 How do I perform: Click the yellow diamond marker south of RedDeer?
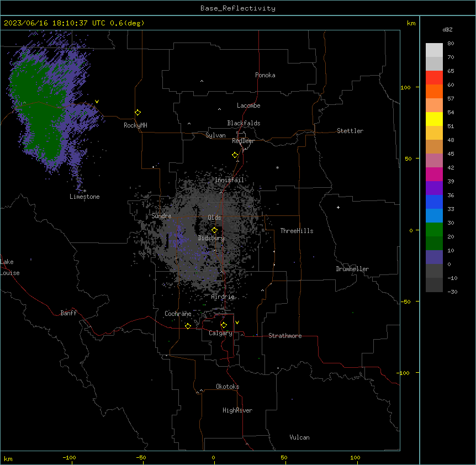tap(235, 155)
